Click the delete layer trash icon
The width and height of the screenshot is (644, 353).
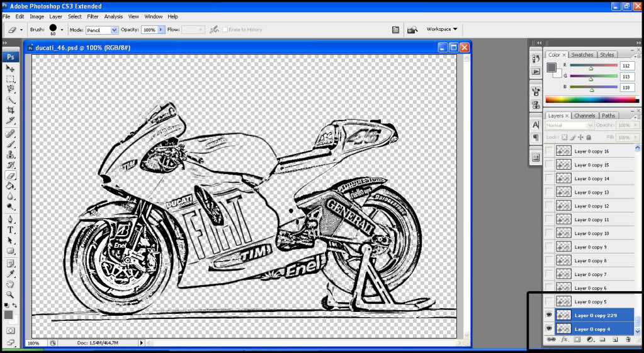628,339
